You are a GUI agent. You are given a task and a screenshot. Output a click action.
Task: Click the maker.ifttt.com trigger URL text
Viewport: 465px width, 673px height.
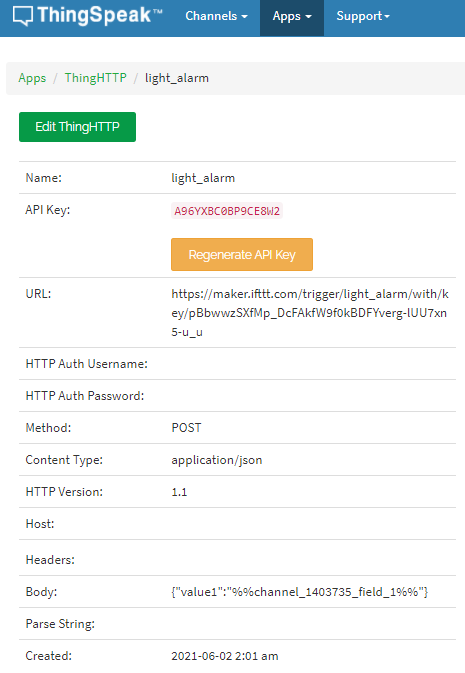pos(310,313)
